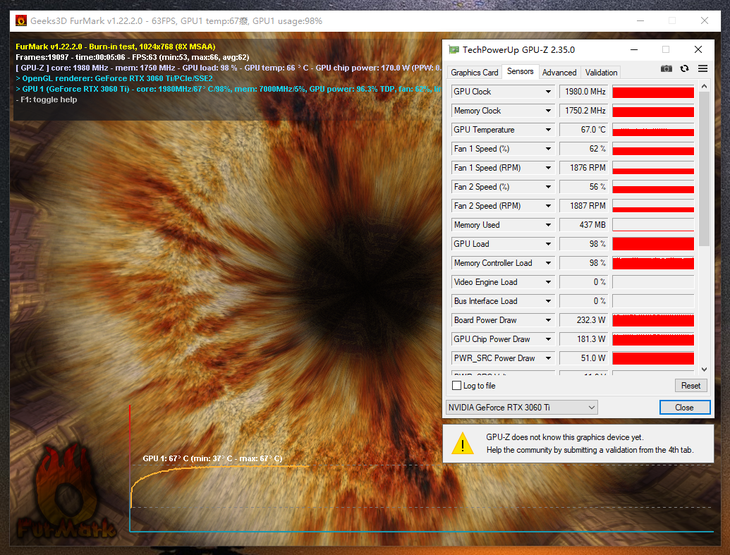This screenshot has width=730, height=555.
Task: Click the GPU-Z app icon in title bar
Action: pos(454,49)
